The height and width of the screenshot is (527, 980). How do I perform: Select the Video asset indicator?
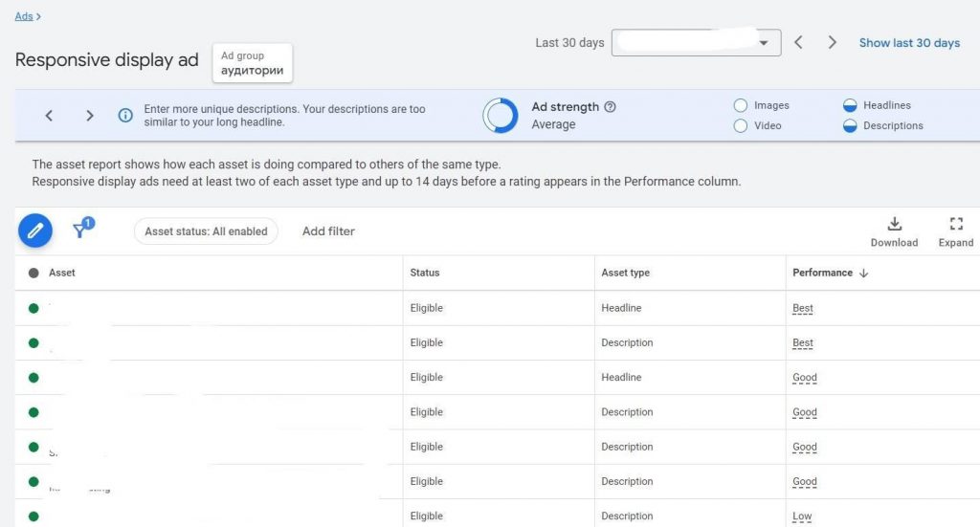pos(740,125)
